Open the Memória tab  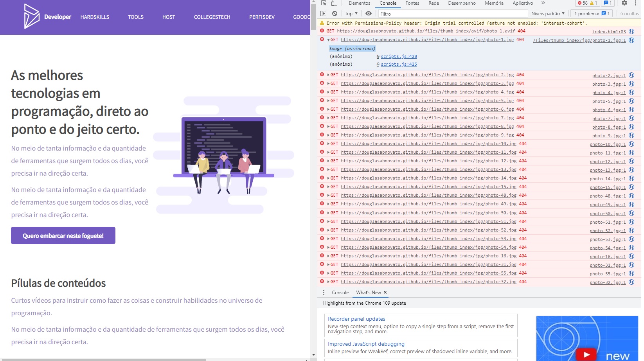[494, 3]
